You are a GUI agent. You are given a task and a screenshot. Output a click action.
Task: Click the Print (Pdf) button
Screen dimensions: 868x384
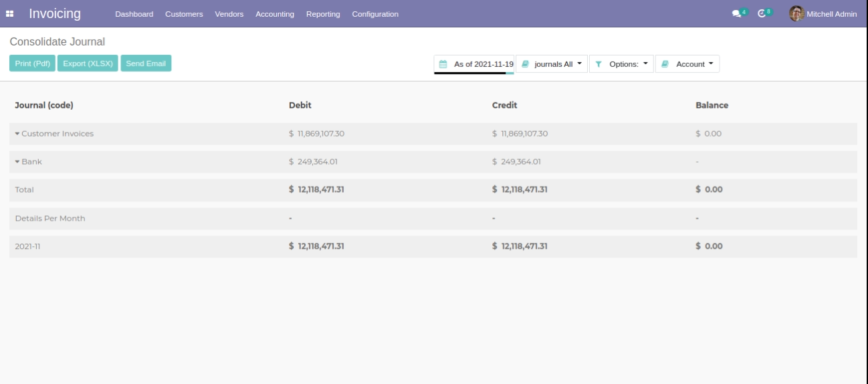[x=32, y=64]
